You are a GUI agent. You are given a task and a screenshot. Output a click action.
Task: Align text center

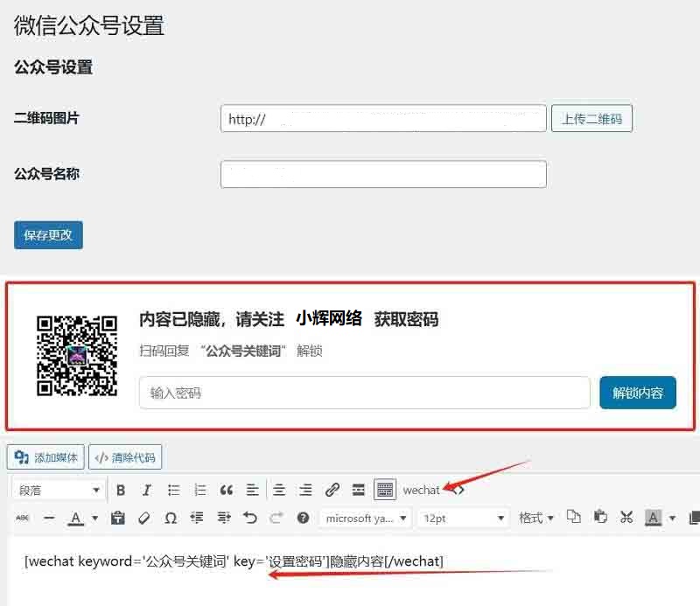(279, 490)
